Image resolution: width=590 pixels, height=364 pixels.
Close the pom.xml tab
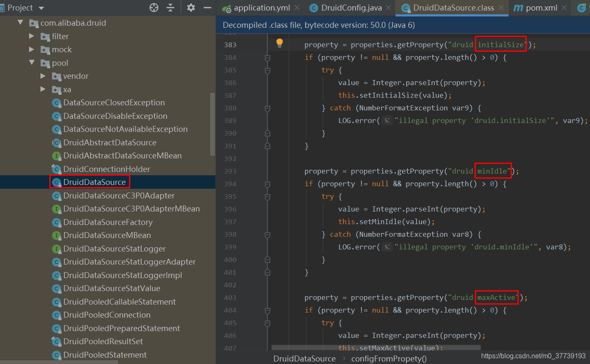[x=564, y=8]
